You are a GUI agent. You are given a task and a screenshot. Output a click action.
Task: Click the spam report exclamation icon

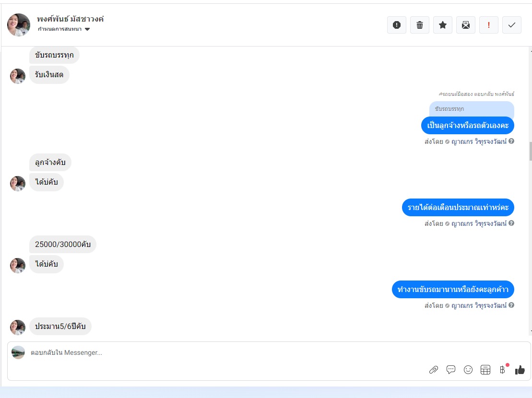[x=396, y=25]
